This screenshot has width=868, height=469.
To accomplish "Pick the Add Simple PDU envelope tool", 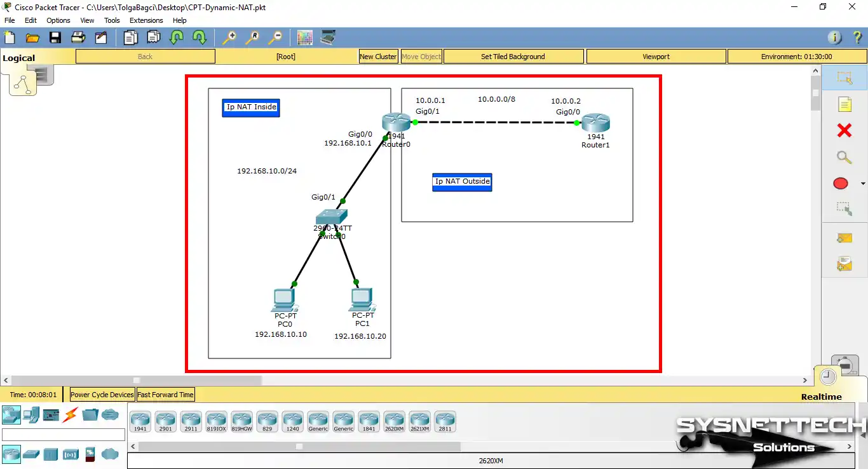I will [x=844, y=237].
